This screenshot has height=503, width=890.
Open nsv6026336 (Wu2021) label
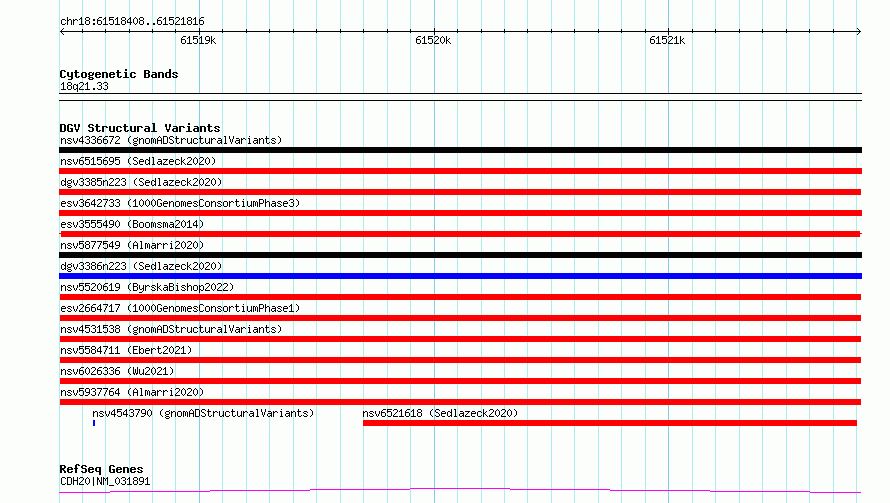click(x=117, y=371)
